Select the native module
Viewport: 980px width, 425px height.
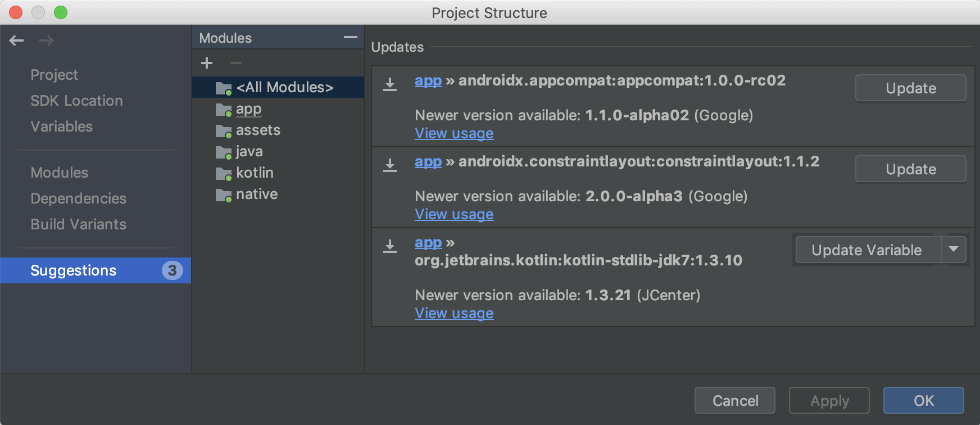256,194
